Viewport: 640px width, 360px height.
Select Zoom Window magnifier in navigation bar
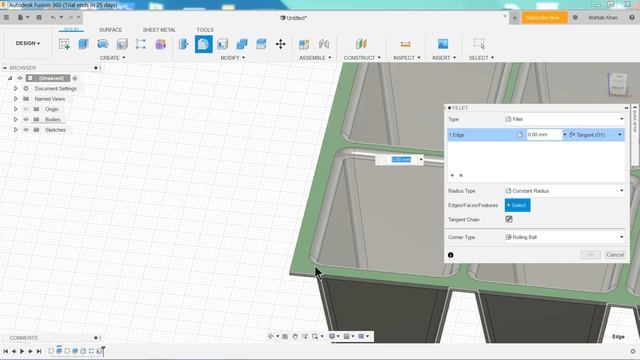[315, 336]
